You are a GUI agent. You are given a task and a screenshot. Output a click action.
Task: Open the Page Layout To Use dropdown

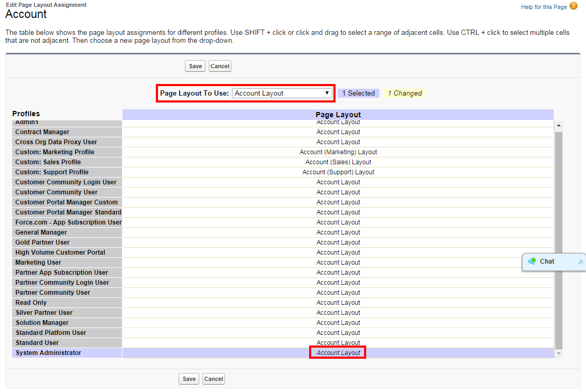coord(282,94)
